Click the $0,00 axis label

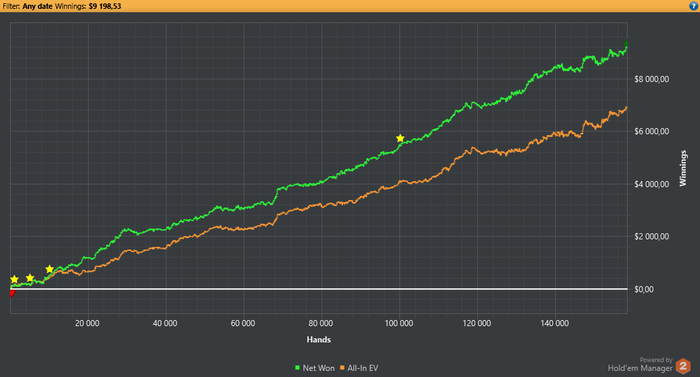coord(644,289)
